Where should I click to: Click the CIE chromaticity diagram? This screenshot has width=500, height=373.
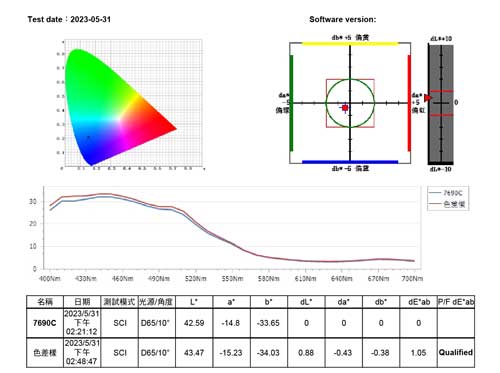[133, 104]
